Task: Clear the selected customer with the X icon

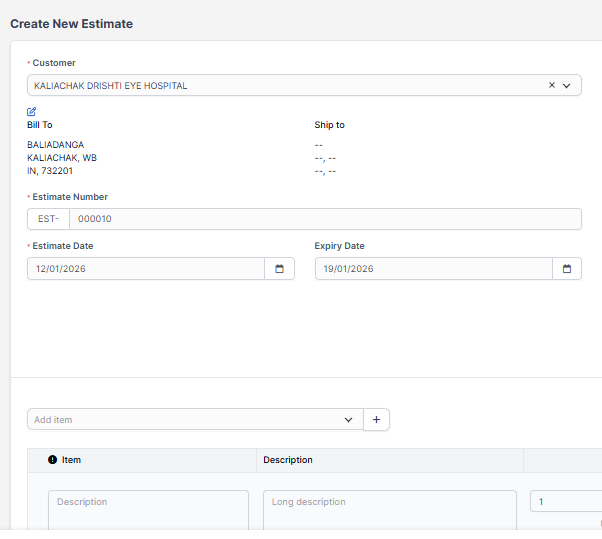Action: (551, 86)
